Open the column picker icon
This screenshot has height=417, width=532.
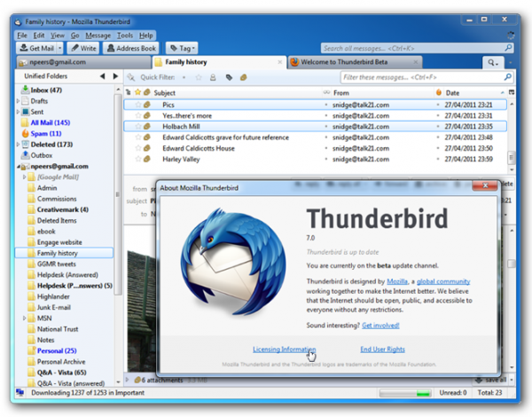[512, 92]
